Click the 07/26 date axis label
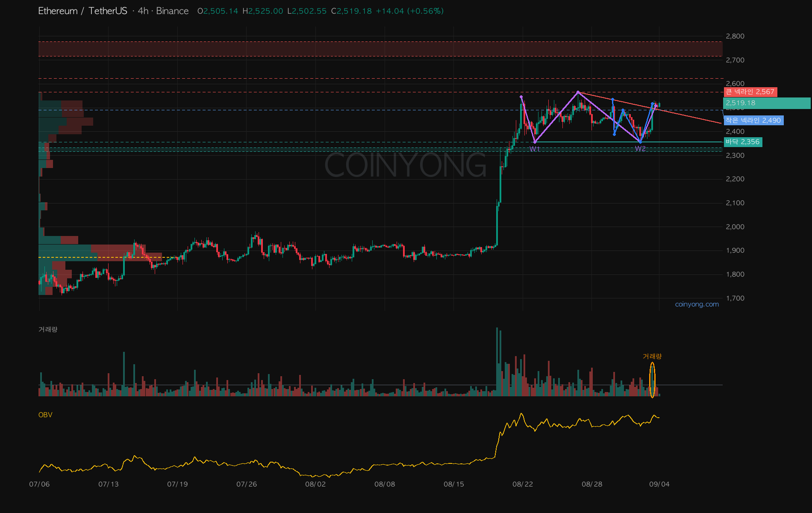 [247, 484]
